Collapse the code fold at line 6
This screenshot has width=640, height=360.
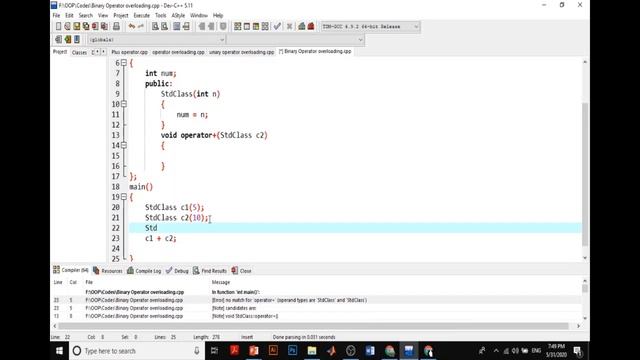click(124, 63)
